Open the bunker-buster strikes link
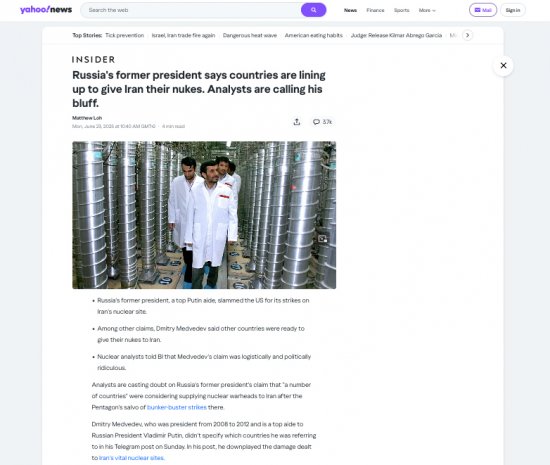The image size is (550, 465). tap(177, 407)
